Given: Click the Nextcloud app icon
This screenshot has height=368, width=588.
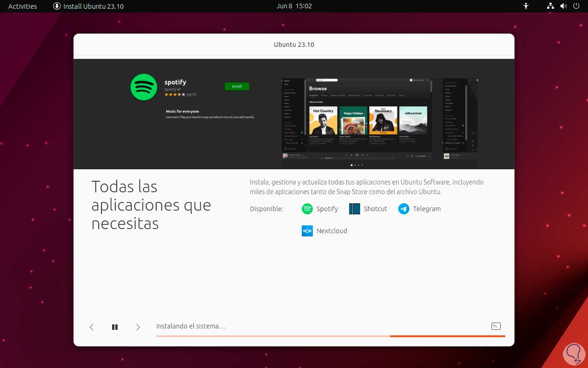Looking at the screenshot, I should 307,231.
